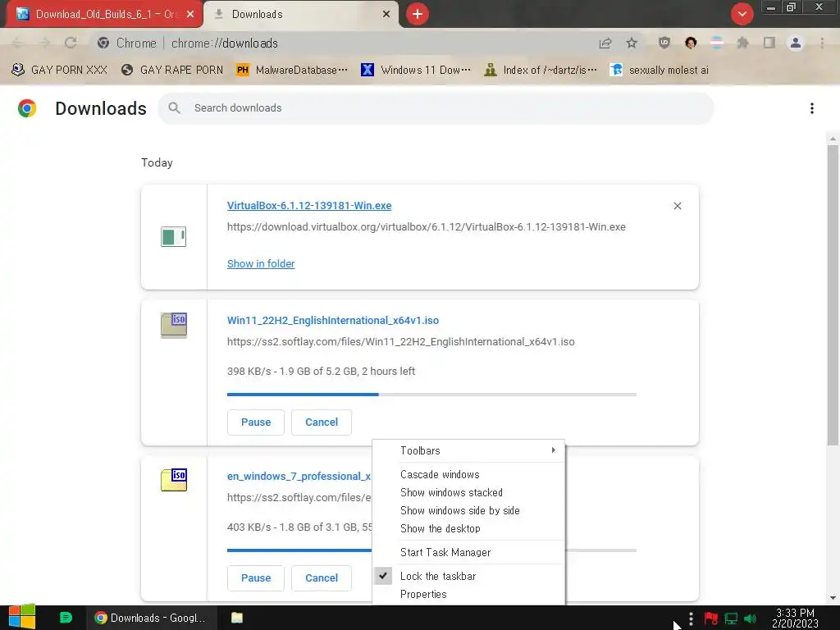Viewport: 840px width, 630px height.
Task: Choose Show the desktop
Action: point(468,529)
